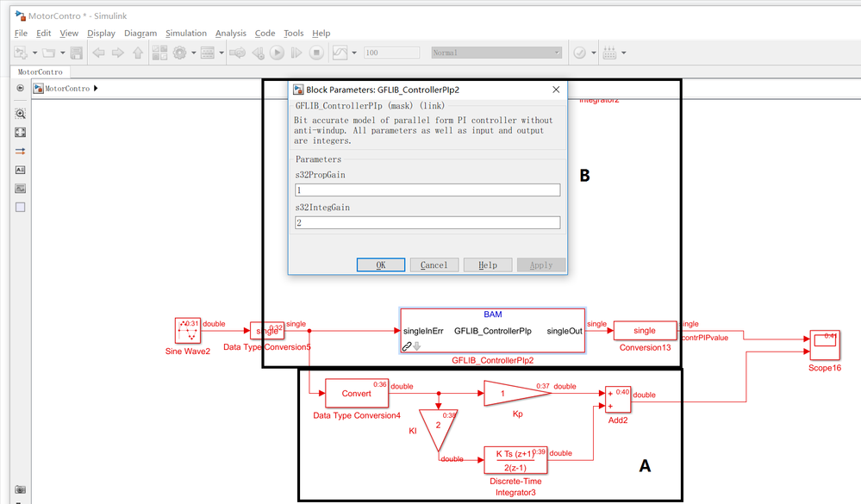The height and width of the screenshot is (504, 861).
Task: Open Model Configuration gear icon
Action: point(179,53)
